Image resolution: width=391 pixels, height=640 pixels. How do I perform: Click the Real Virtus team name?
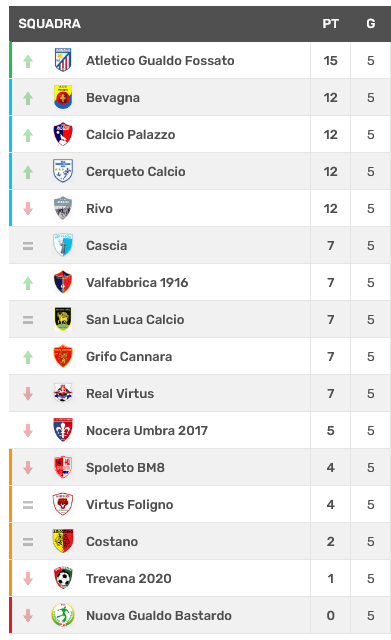120,393
